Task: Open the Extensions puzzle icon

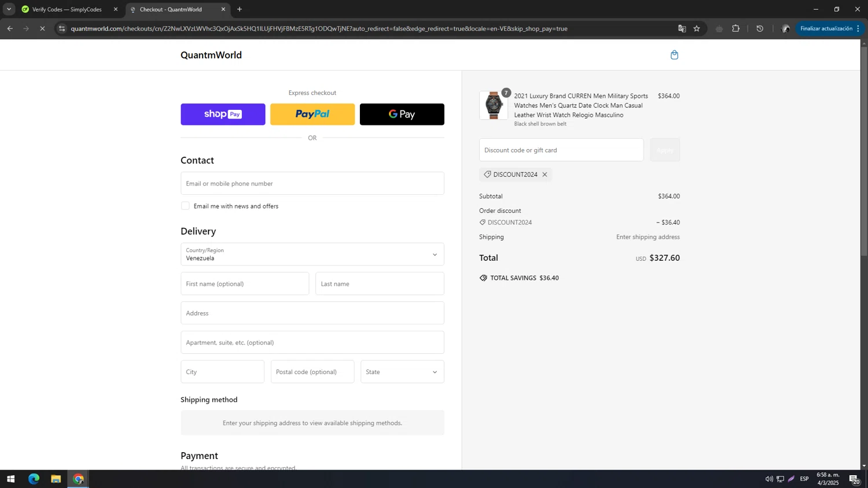Action: [x=735, y=28]
